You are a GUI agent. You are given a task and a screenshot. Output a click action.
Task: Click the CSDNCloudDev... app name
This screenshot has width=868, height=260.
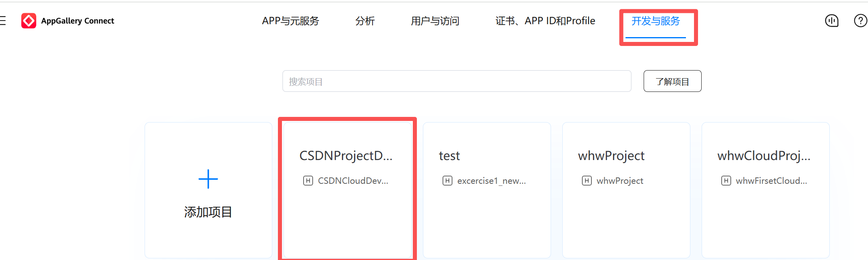[353, 181]
